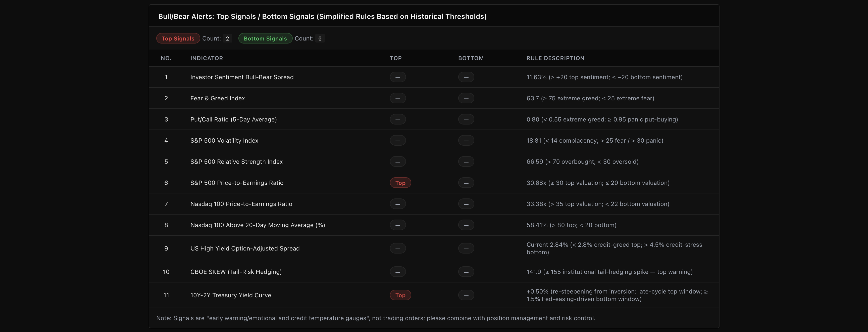The width and height of the screenshot is (868, 332).
Task: Click bottom dash pill for 20-Day Moving Average row
Action: (x=466, y=225)
